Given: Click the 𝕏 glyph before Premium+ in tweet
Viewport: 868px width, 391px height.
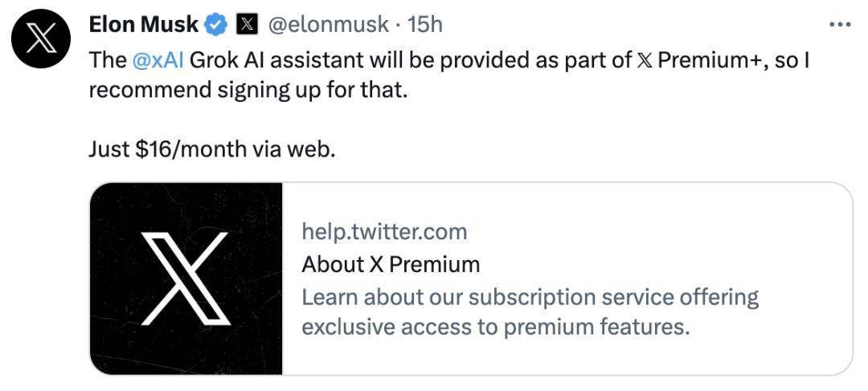Looking at the screenshot, I should coord(643,61).
